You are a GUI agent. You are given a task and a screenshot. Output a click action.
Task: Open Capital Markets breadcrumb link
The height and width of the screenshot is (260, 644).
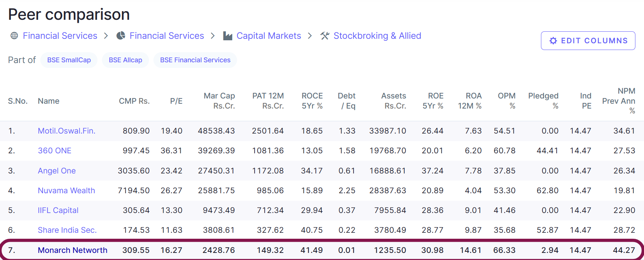[x=269, y=36]
